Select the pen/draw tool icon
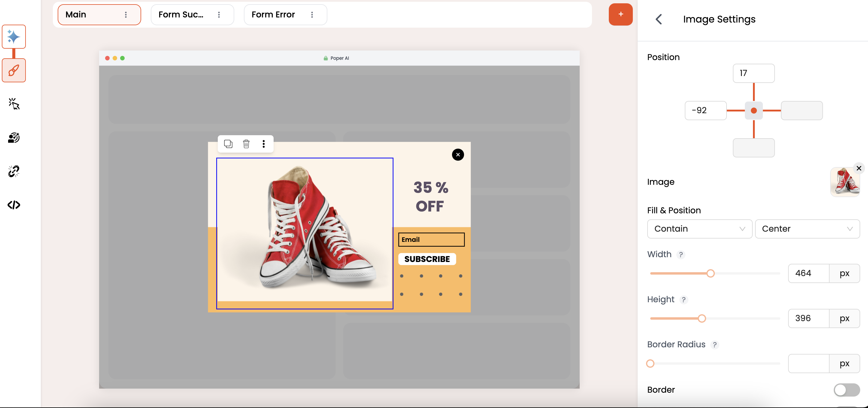This screenshot has height=408, width=868. click(14, 70)
